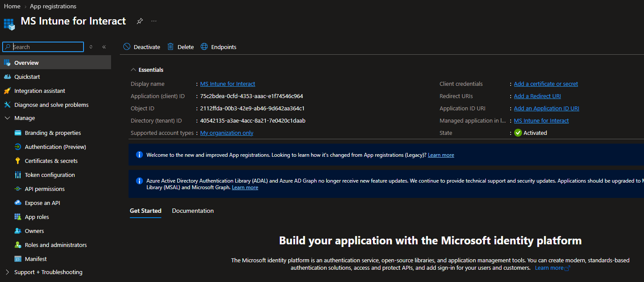644x282 pixels.
Task: Click the Quickstart cloud icon
Action: 7,77
